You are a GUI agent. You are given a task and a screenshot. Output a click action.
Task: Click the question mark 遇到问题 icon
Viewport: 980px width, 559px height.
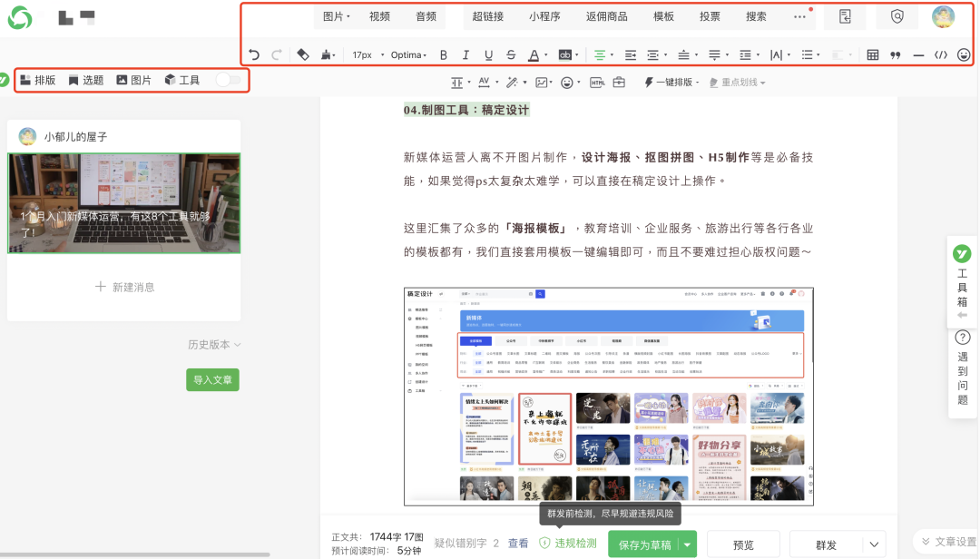coord(963,338)
